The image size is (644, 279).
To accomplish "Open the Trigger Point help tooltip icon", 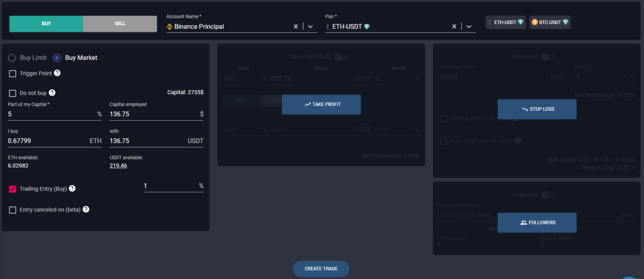I will pos(59,73).
